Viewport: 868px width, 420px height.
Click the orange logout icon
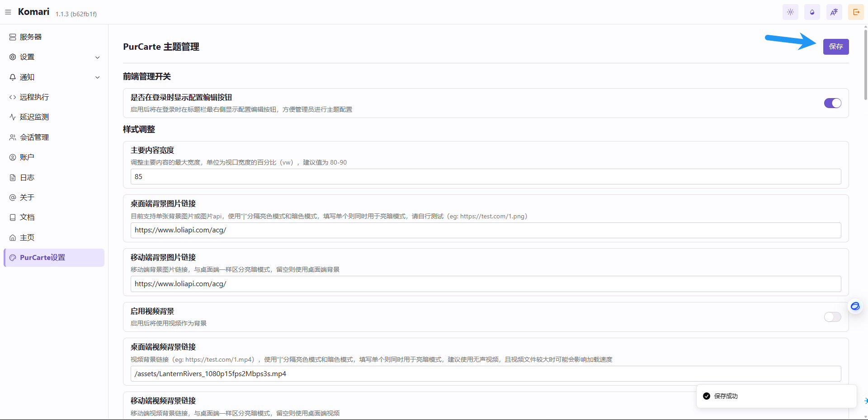pos(856,12)
